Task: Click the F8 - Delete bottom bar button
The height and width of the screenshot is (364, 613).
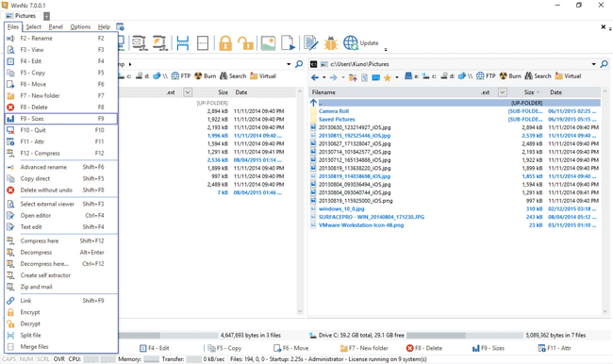Action: click(x=424, y=348)
